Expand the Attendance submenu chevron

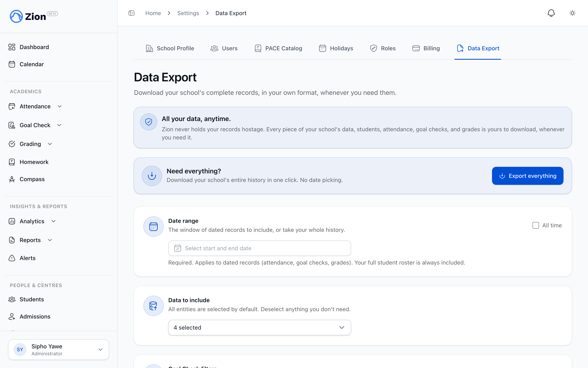click(60, 106)
